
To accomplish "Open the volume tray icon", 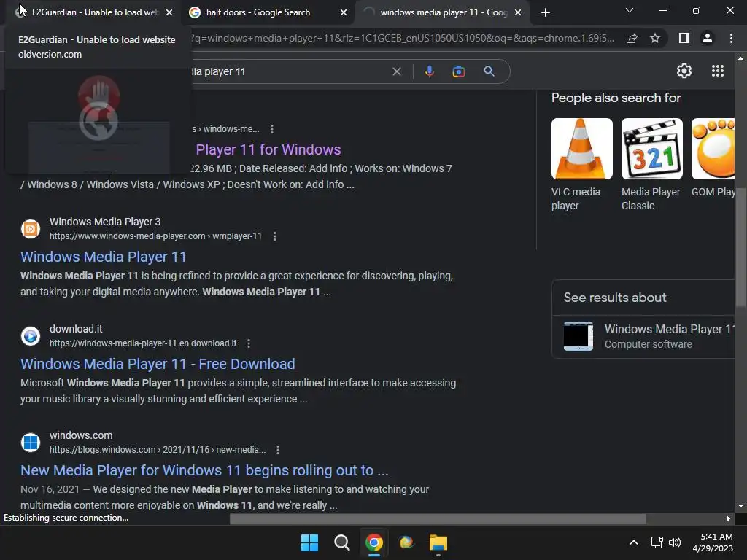I will click(675, 542).
